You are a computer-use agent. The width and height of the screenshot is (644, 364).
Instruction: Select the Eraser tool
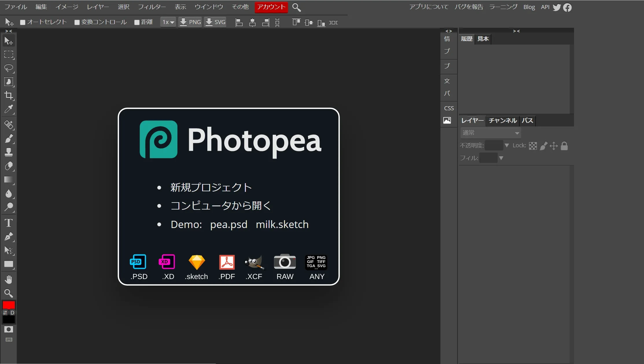coord(9,166)
